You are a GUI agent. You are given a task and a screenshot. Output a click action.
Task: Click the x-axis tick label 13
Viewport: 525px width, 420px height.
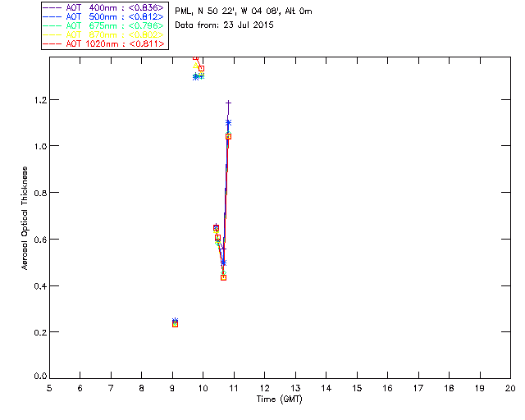[x=295, y=388]
